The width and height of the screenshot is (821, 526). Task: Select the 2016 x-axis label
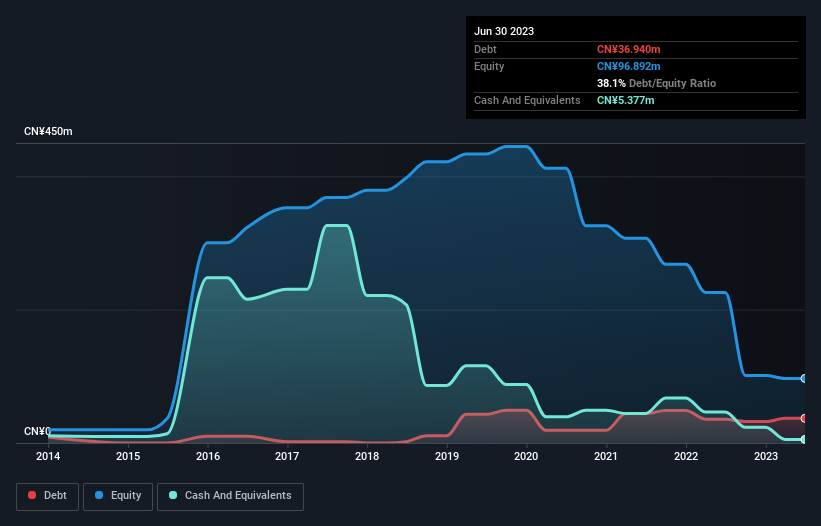coord(208,457)
